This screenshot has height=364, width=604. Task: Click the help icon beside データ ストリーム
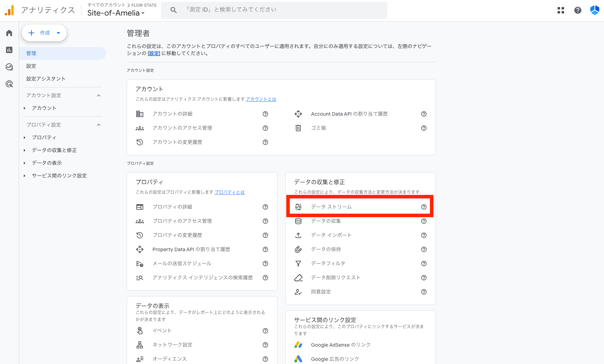coord(424,207)
